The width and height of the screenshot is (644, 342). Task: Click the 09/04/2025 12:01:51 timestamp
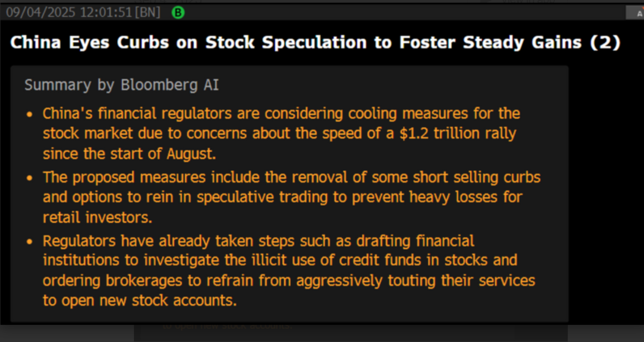point(69,13)
